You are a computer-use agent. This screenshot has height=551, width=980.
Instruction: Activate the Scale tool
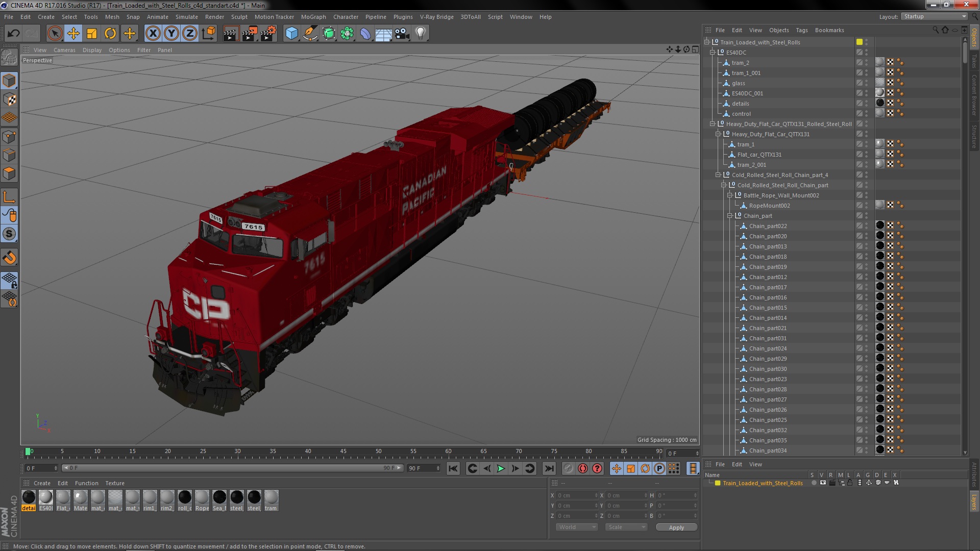pos(92,34)
